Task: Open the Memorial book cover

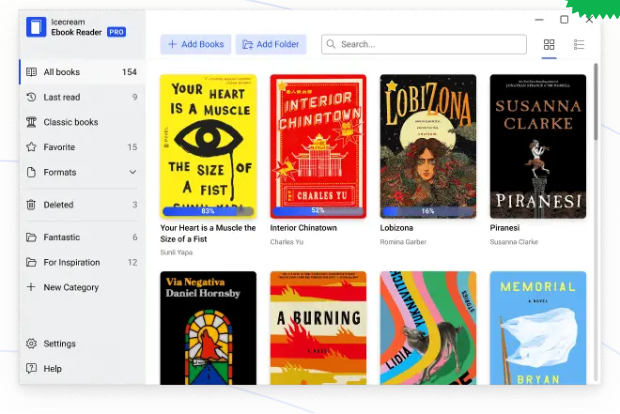Action: [538, 328]
